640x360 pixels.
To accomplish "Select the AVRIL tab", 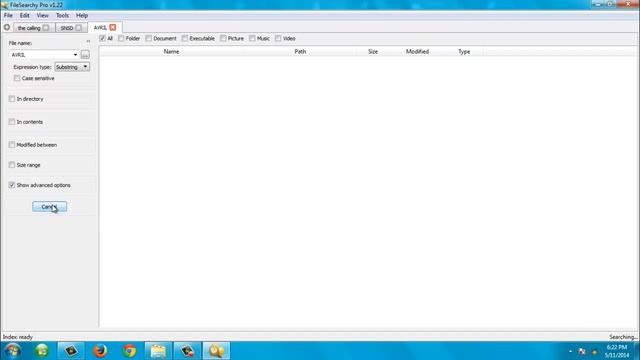I will tap(100, 27).
